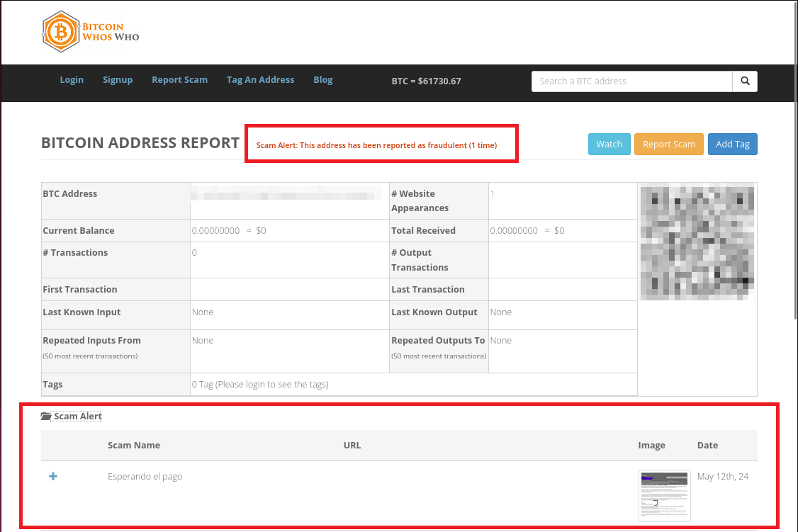
Task: Open the scam screenshot thumbnail
Action: tap(664, 495)
